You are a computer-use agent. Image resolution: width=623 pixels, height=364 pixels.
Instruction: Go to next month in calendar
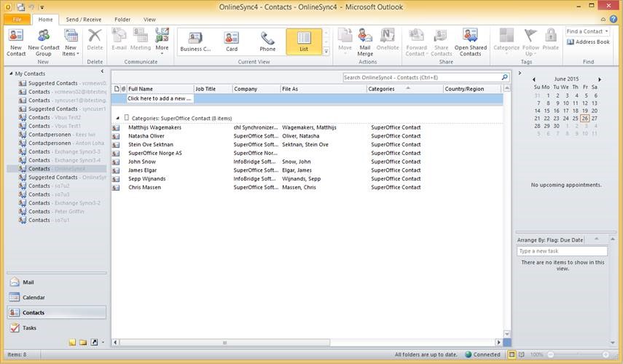point(600,79)
